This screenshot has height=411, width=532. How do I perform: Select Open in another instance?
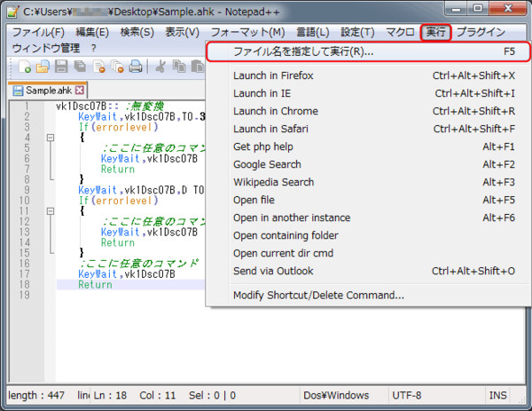click(369, 217)
